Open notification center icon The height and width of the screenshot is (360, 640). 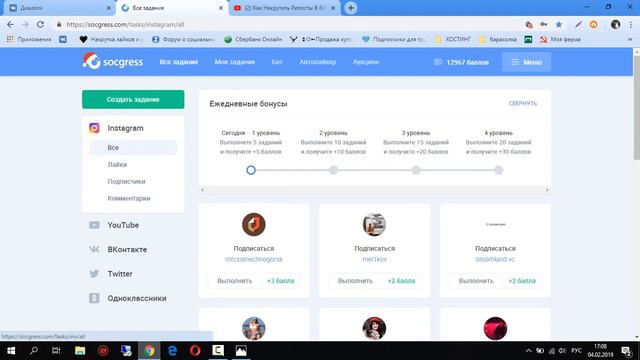[x=627, y=351]
